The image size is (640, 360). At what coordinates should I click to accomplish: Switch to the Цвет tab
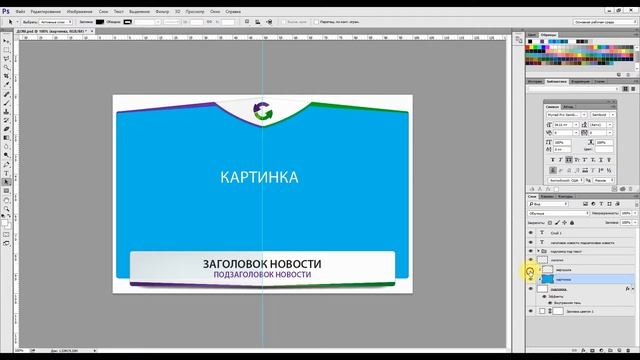pos(531,35)
